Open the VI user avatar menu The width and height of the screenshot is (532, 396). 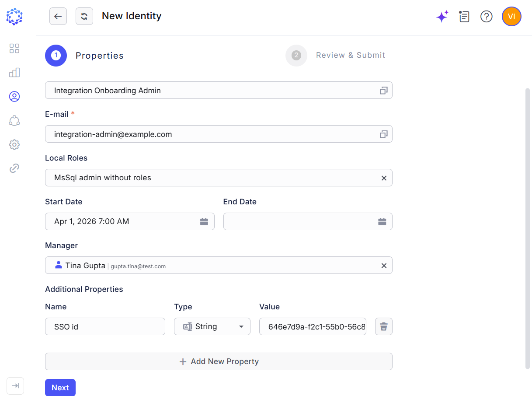511,17
